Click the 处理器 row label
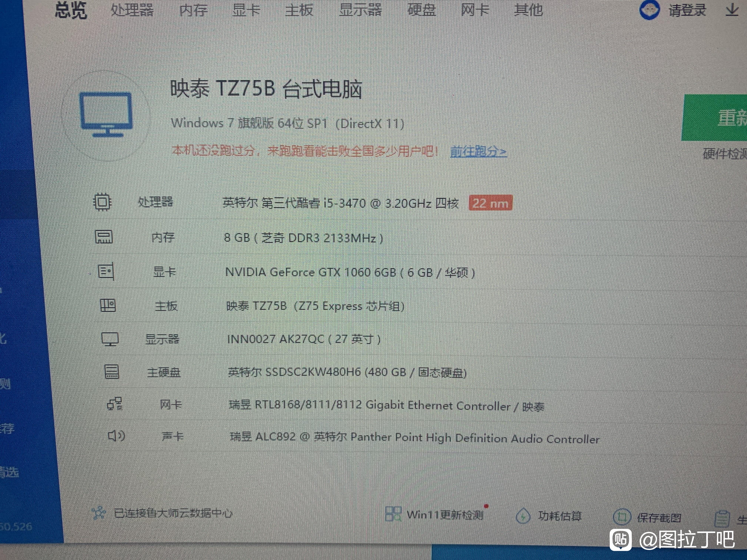 coord(155,202)
